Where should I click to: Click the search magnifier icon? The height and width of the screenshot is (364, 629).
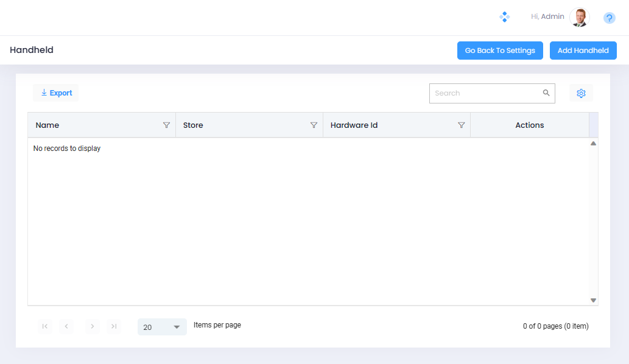546,93
